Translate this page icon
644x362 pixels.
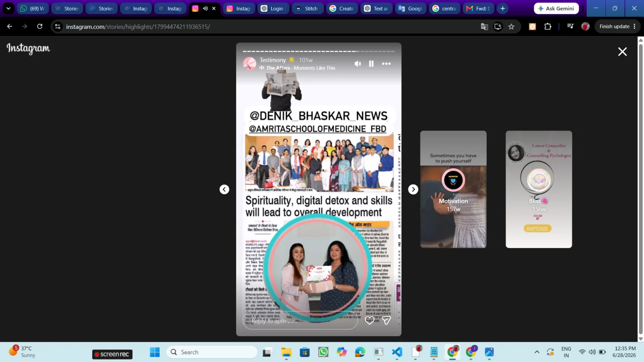click(x=484, y=26)
